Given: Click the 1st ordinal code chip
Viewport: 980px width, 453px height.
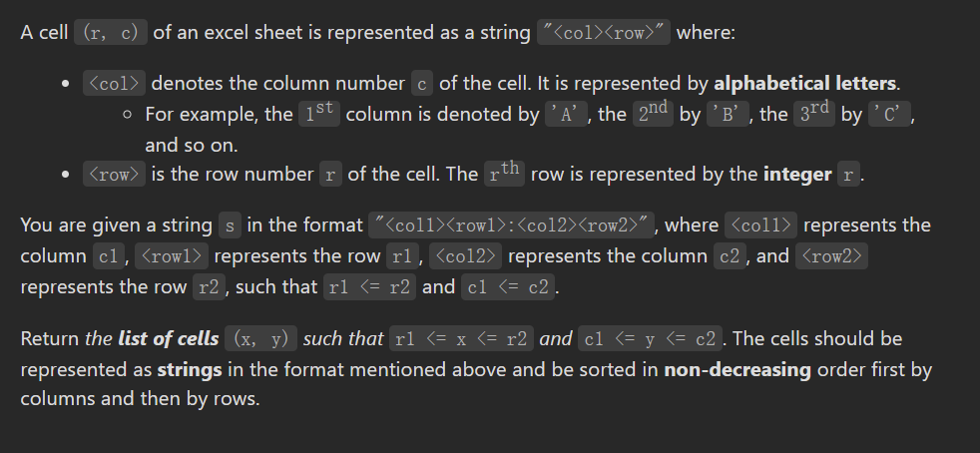Looking at the screenshot, I should [319, 113].
